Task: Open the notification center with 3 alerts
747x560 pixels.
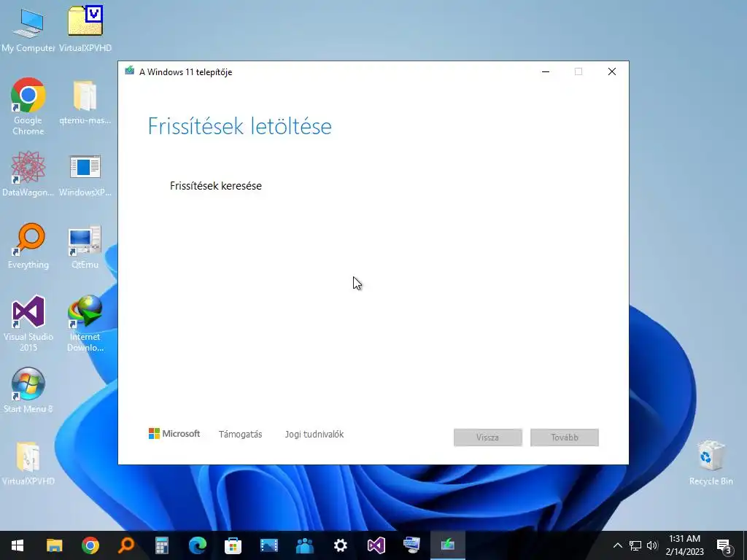Action: (x=724, y=546)
